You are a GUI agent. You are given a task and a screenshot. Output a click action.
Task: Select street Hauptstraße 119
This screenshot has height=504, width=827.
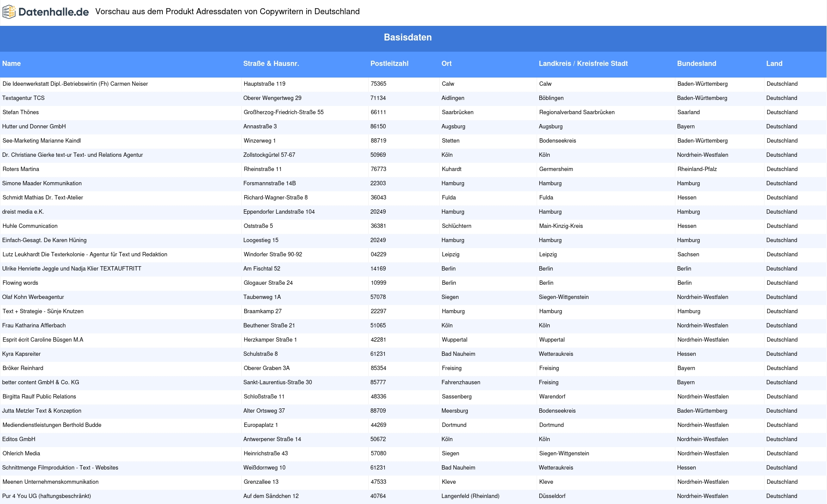(264, 84)
